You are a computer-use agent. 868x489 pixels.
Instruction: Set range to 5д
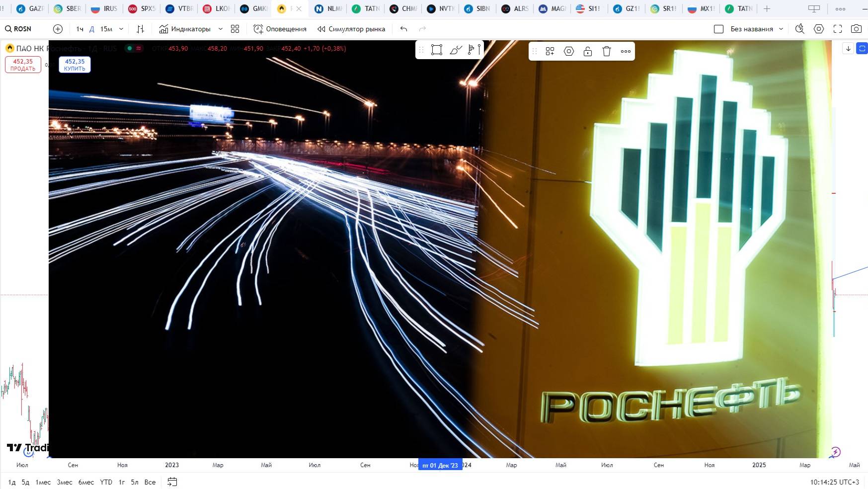(25, 482)
